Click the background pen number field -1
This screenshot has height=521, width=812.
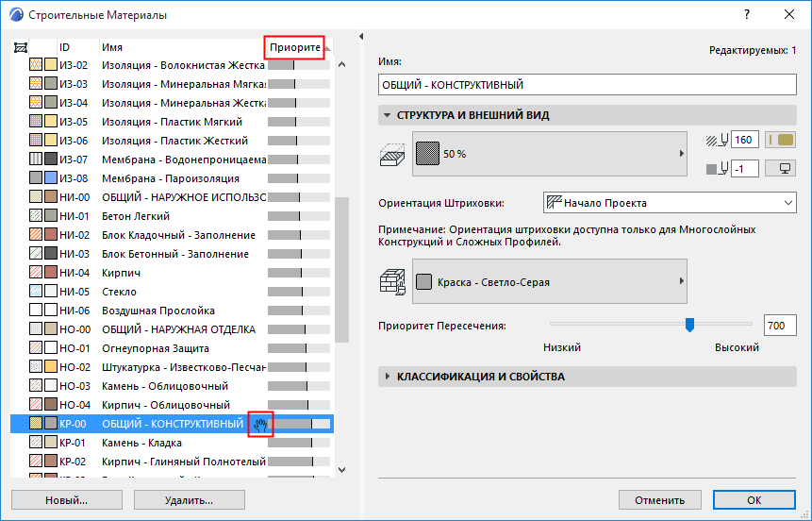coord(745,169)
